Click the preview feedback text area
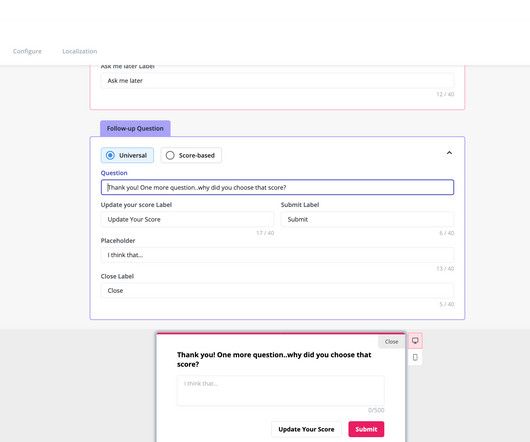 281,391
